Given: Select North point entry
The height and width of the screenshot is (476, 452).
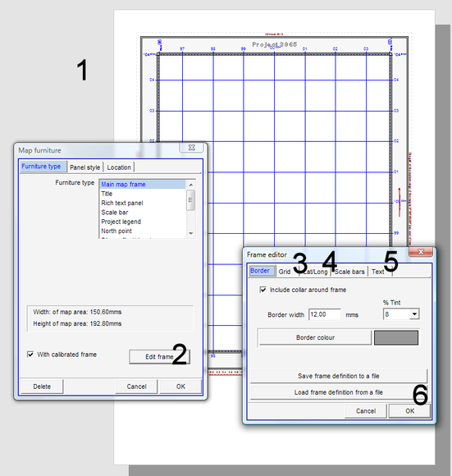Looking at the screenshot, I should [x=143, y=231].
